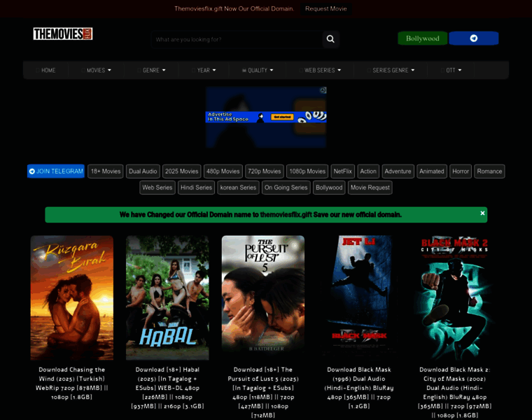Click the Get started ad button
The image size is (532, 420).
coord(282,117)
